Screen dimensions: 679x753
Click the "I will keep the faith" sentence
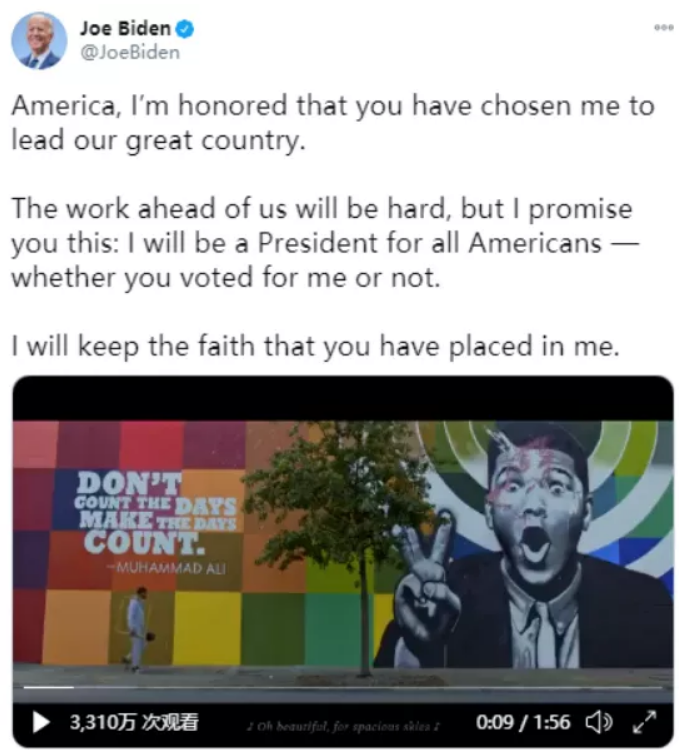point(315,346)
